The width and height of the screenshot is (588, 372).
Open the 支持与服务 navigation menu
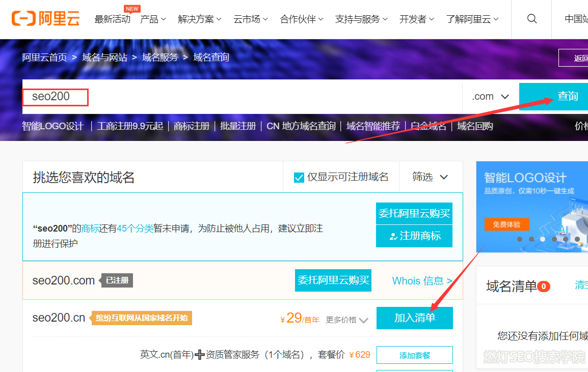361,19
